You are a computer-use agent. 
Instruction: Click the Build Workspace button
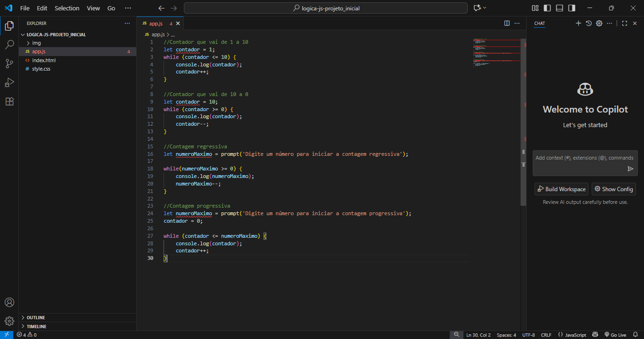pos(561,189)
